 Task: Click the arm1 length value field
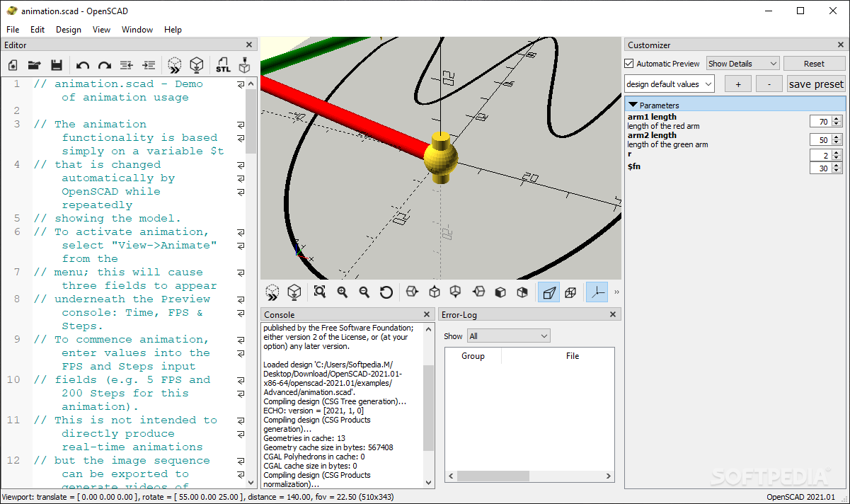click(820, 121)
